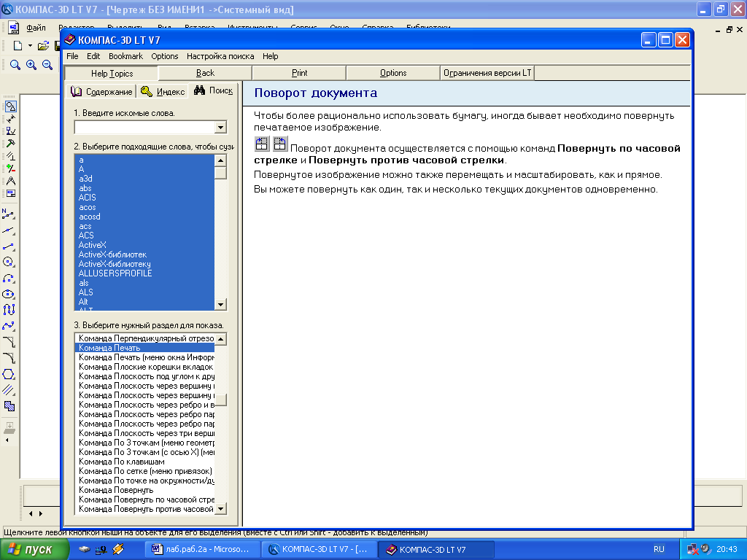Click word list scrollbar up arrow
Image resolution: width=747 pixels, height=560 pixels.
coord(220,160)
